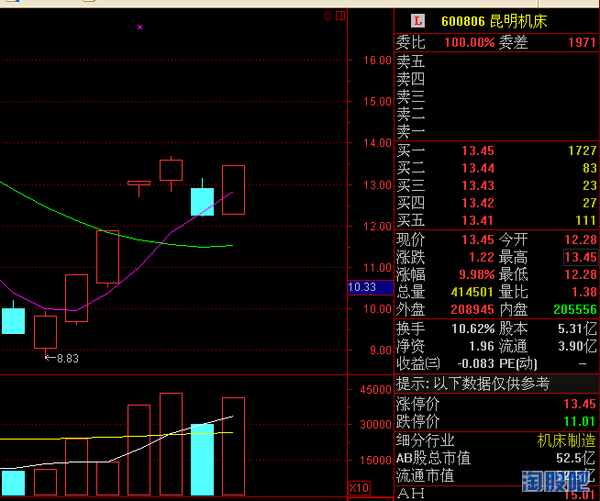600x501 pixels.
Task: Select the 买一 bid price 13.45
Action: pyautogui.click(x=478, y=151)
